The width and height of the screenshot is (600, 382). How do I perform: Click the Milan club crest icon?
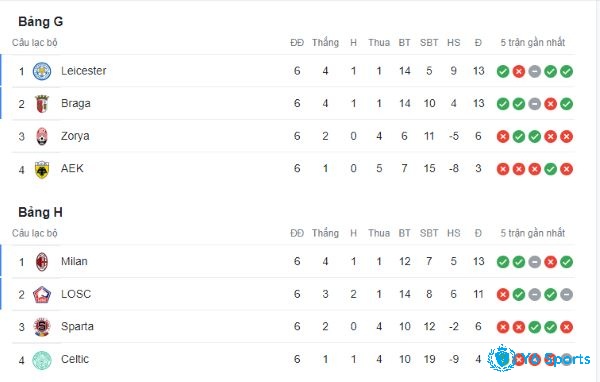pyautogui.click(x=42, y=262)
